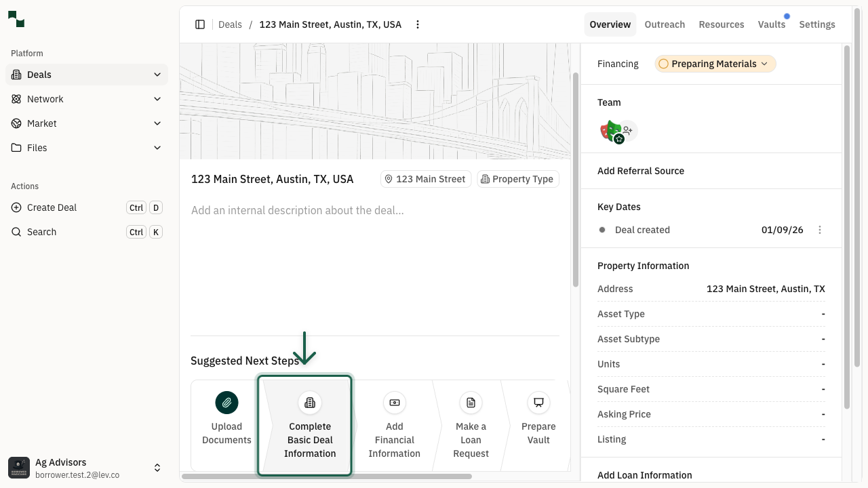Click the Search magnifier icon in Actions
Image resolution: width=868 pixels, height=488 pixels.
click(16, 232)
